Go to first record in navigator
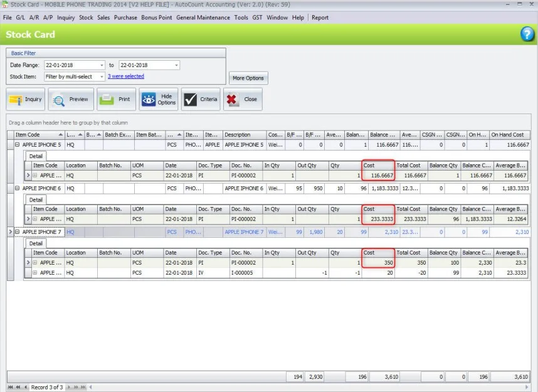 (x=11, y=388)
